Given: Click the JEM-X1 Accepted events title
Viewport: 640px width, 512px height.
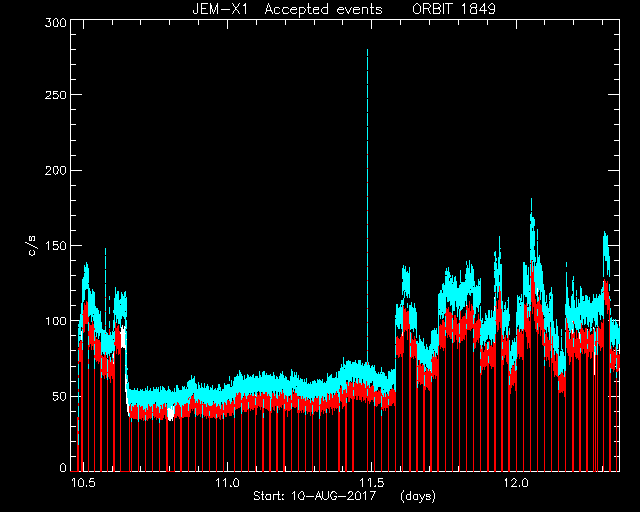Looking at the screenshot, I should pos(287,9).
